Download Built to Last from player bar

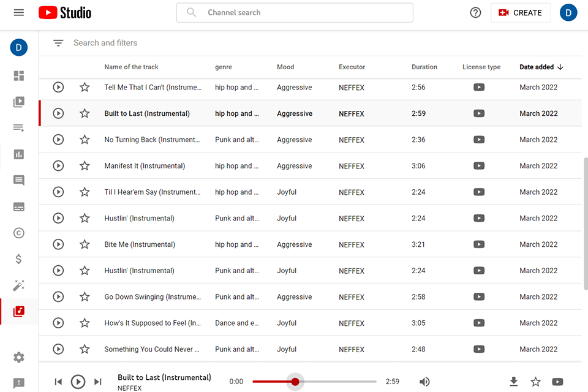click(514, 382)
